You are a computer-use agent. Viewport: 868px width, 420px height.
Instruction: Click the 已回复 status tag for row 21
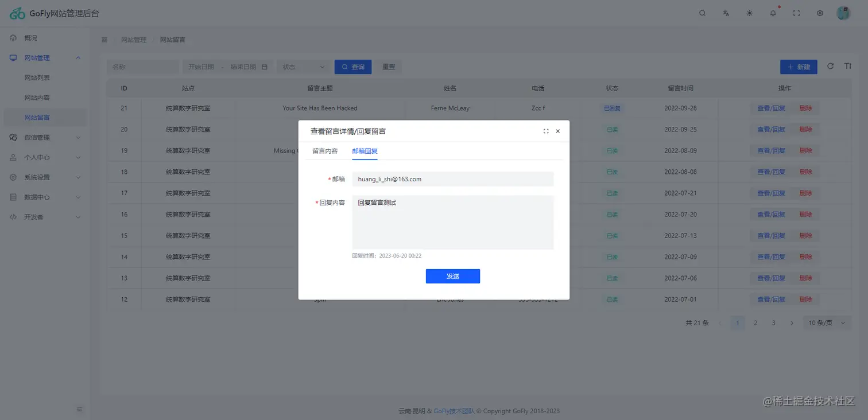pos(612,108)
